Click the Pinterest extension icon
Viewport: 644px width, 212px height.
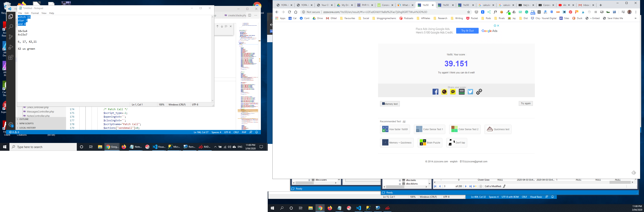pos(571,12)
